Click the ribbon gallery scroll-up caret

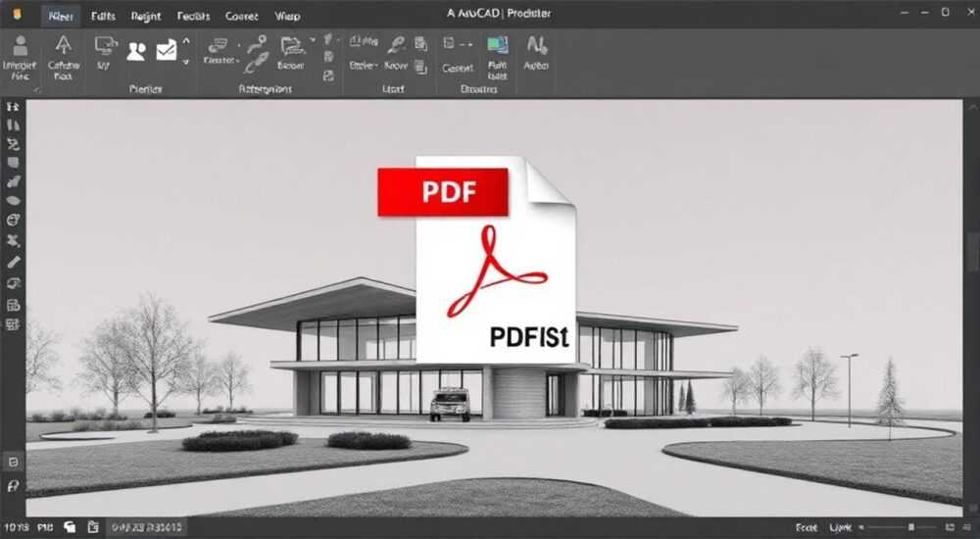185,41
